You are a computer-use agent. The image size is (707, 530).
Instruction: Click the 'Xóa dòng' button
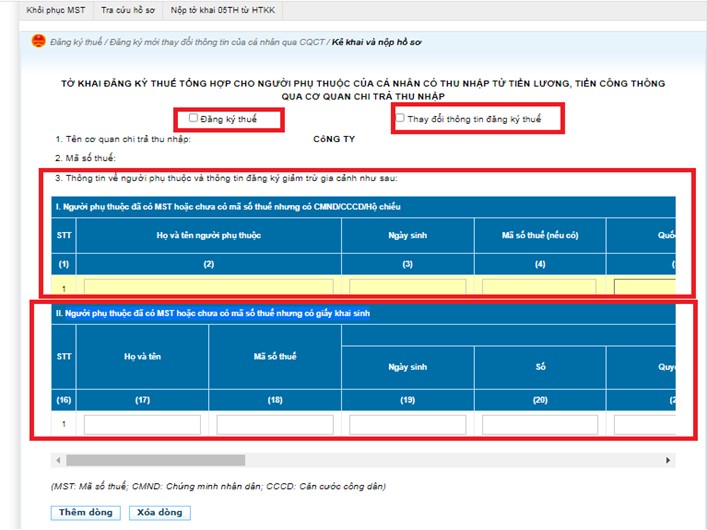(160, 512)
